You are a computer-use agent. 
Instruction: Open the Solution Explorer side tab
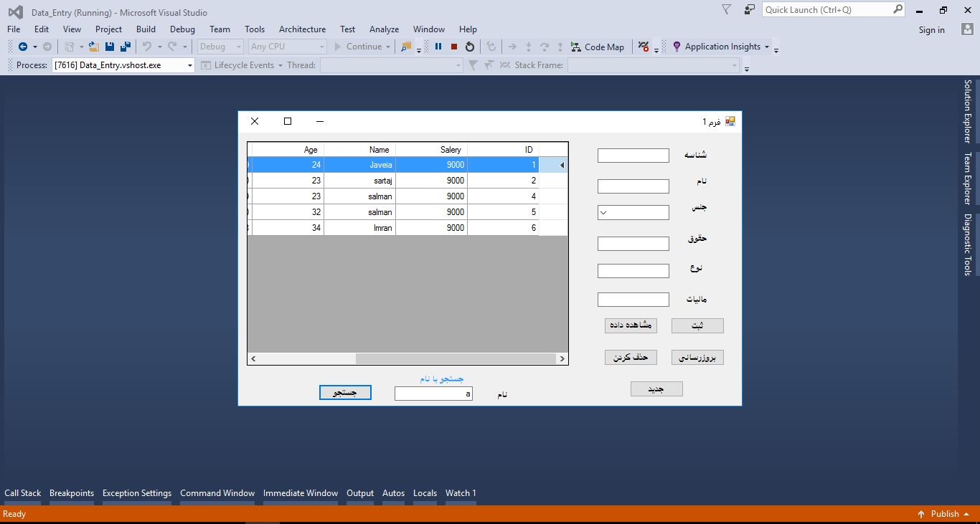(x=967, y=111)
